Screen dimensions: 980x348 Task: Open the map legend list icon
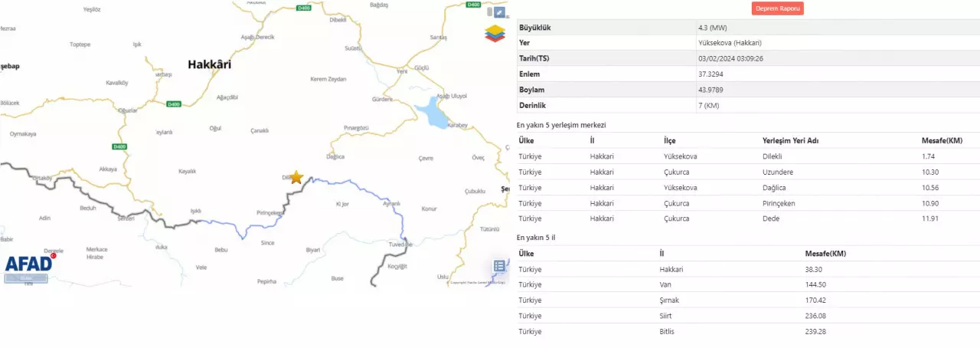499,266
